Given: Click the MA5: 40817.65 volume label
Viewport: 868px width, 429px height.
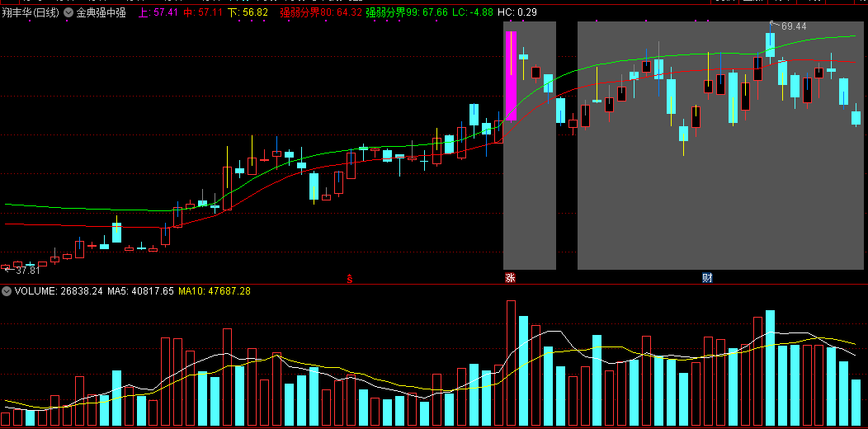Looking at the screenshot, I should tap(140, 290).
